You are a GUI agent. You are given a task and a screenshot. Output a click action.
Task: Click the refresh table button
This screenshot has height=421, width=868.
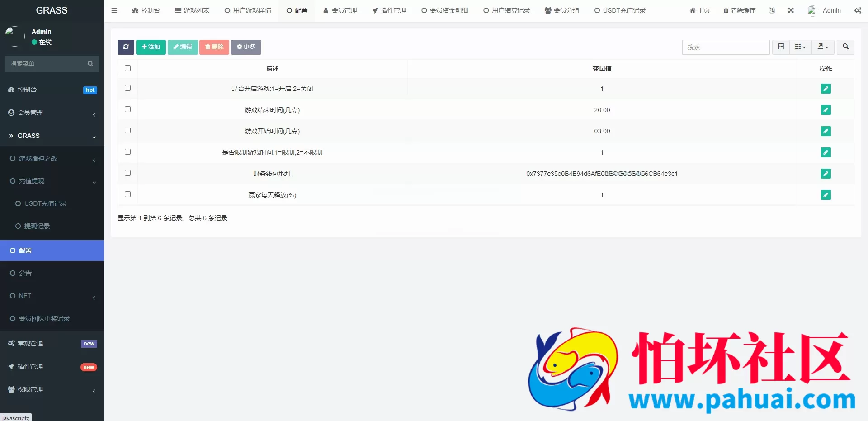coord(126,47)
